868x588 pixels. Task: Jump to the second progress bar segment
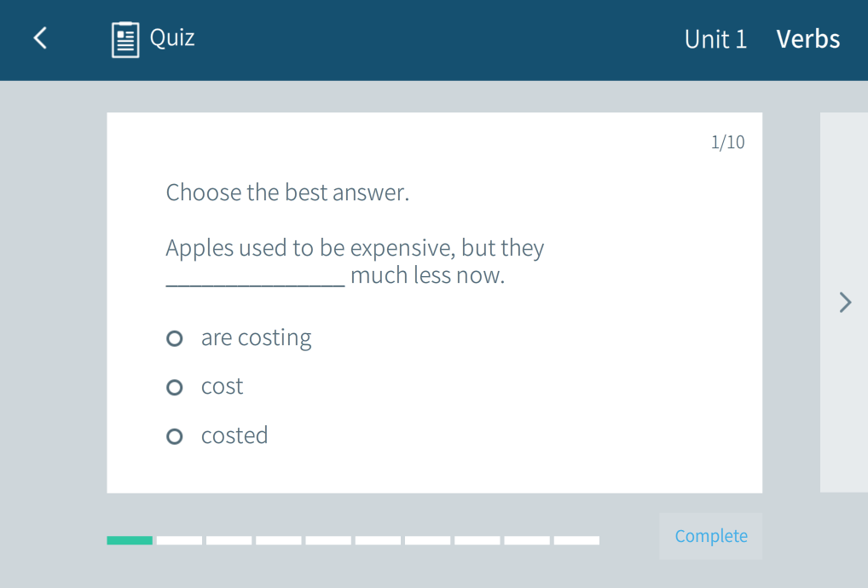179,540
